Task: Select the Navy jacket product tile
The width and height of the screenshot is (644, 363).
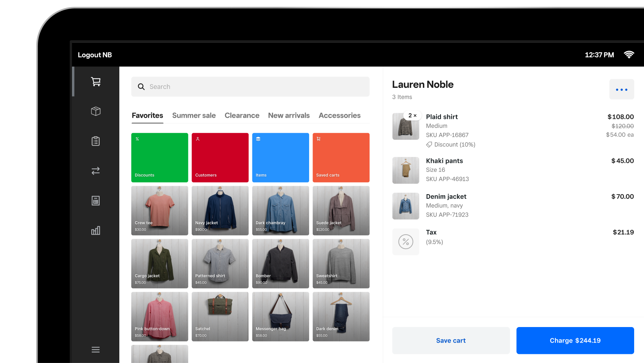Action: point(220,210)
